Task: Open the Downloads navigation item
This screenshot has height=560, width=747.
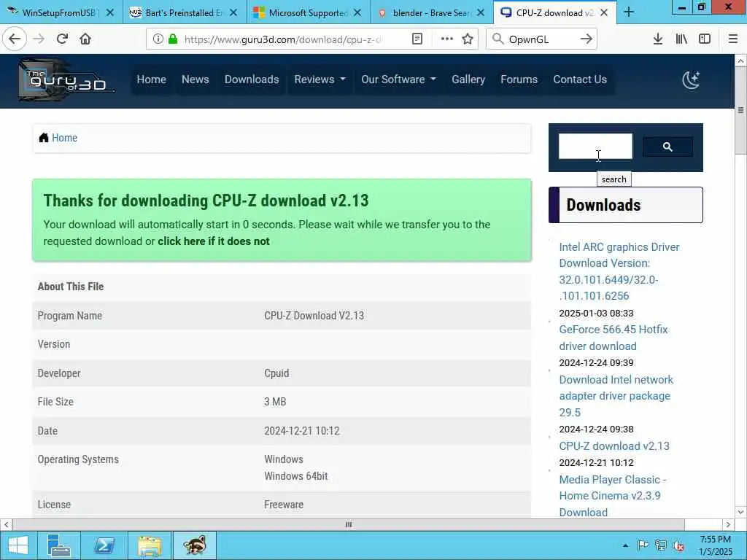Action: 252,79
